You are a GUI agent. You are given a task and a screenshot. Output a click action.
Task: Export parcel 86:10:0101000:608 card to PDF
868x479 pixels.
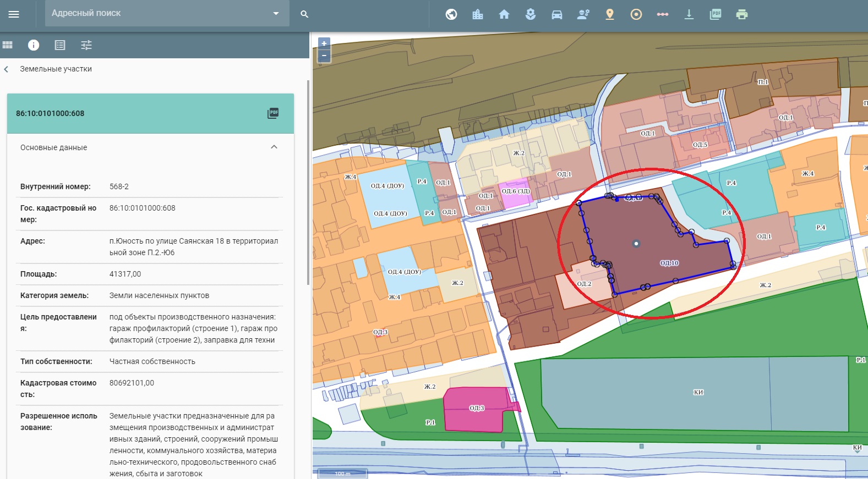coord(273,113)
